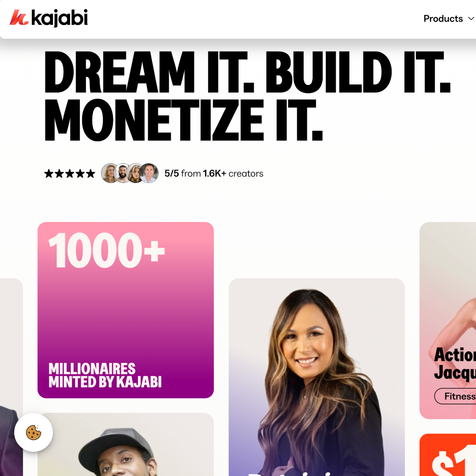Screen dimensions: 476x476
Task: Click the third creator avatar
Action: (x=135, y=173)
